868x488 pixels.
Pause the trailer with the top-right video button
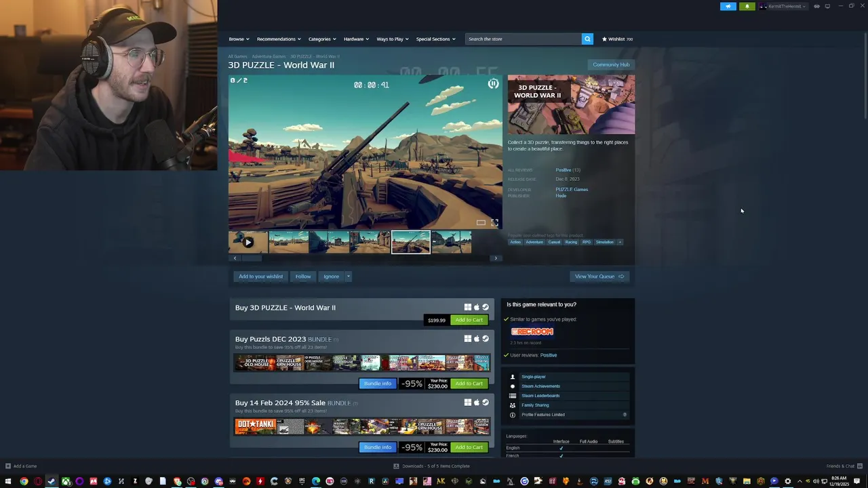pos(493,84)
